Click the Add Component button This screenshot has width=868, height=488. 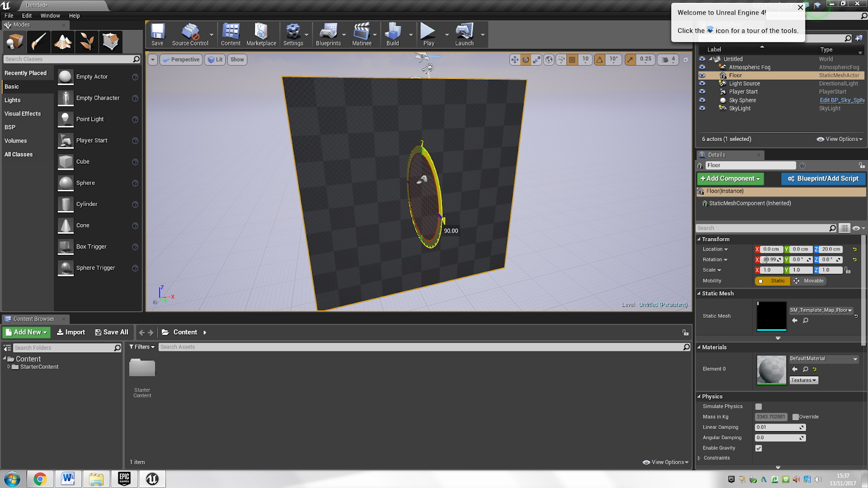[x=730, y=178]
